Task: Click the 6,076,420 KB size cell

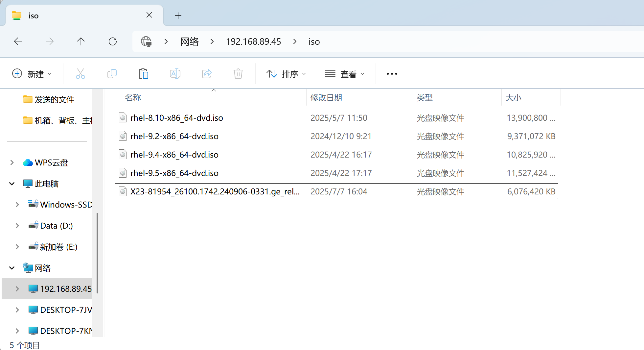Action: coord(531,191)
